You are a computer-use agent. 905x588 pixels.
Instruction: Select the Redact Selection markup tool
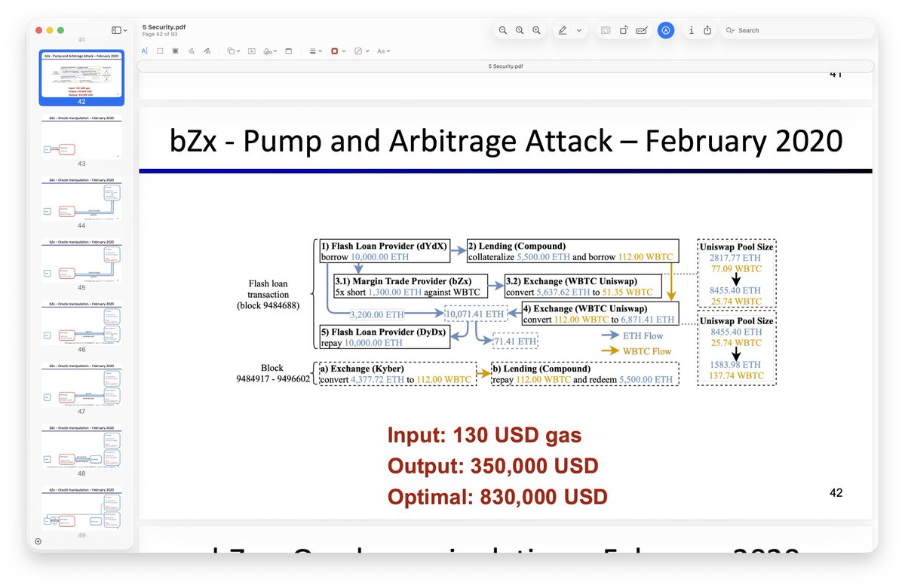[x=175, y=51]
